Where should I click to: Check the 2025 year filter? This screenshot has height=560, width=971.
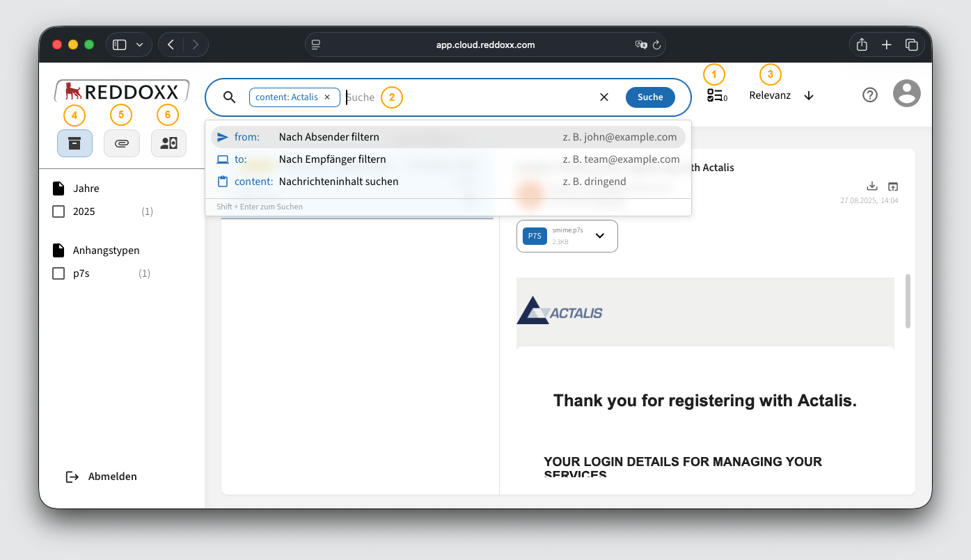click(x=59, y=211)
